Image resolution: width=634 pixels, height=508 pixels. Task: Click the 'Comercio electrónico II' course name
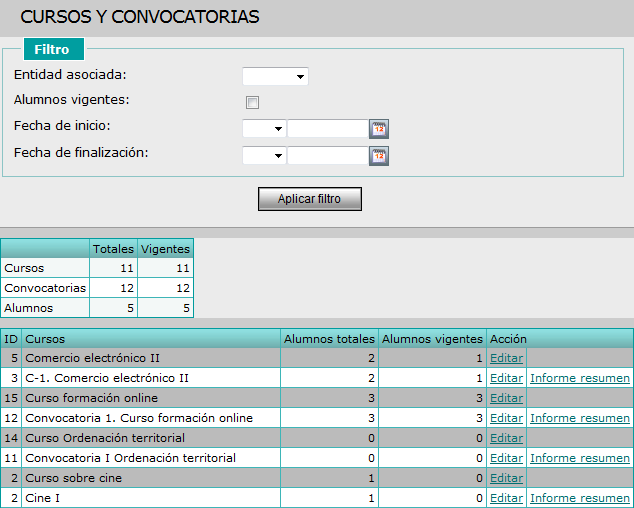[92, 358]
